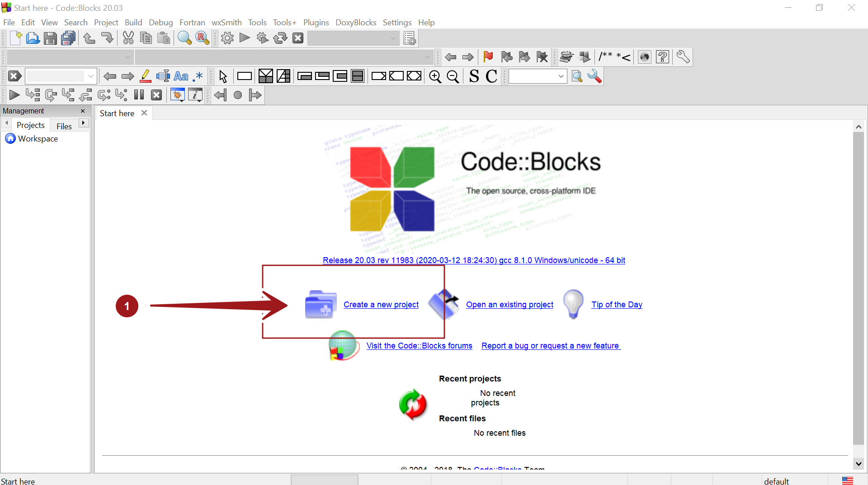Screen dimensions: 868x485
Task: Click the Toggle bookmark red flag icon
Action: pos(488,57)
